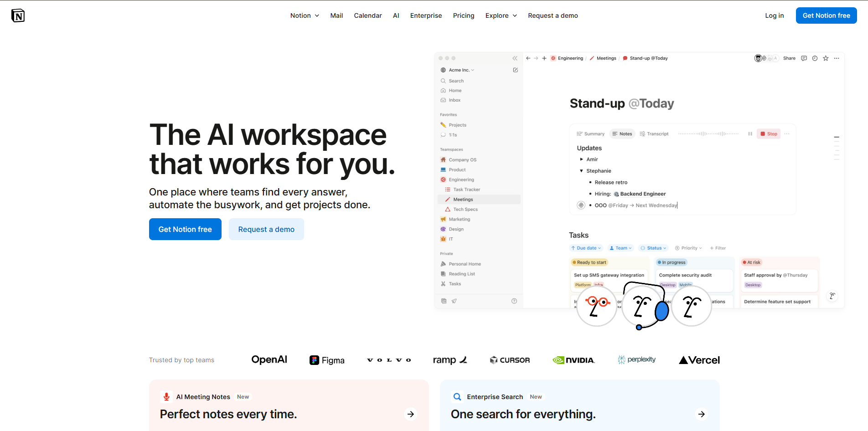Click the new page compose icon
This screenshot has height=431, width=868.
(x=515, y=70)
